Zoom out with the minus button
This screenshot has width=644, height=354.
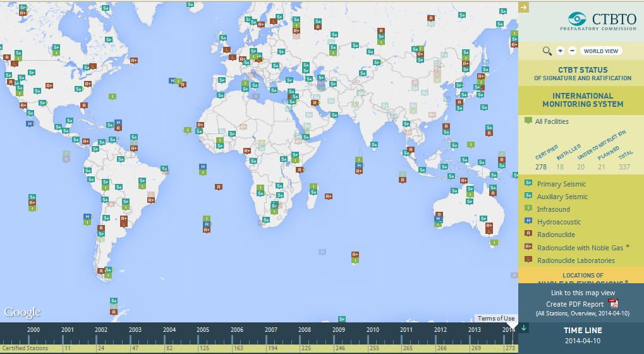tap(573, 51)
